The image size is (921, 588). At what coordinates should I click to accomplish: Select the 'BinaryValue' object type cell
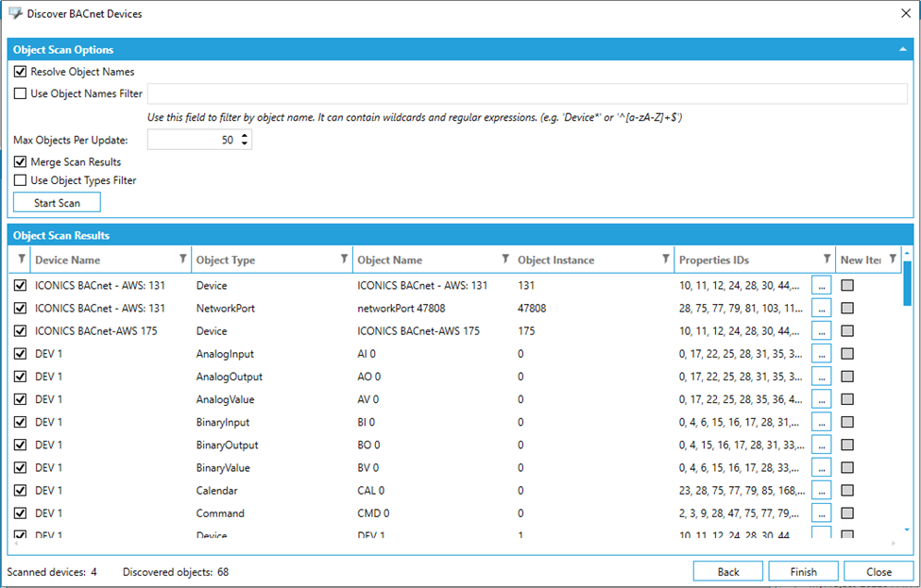tap(223, 468)
